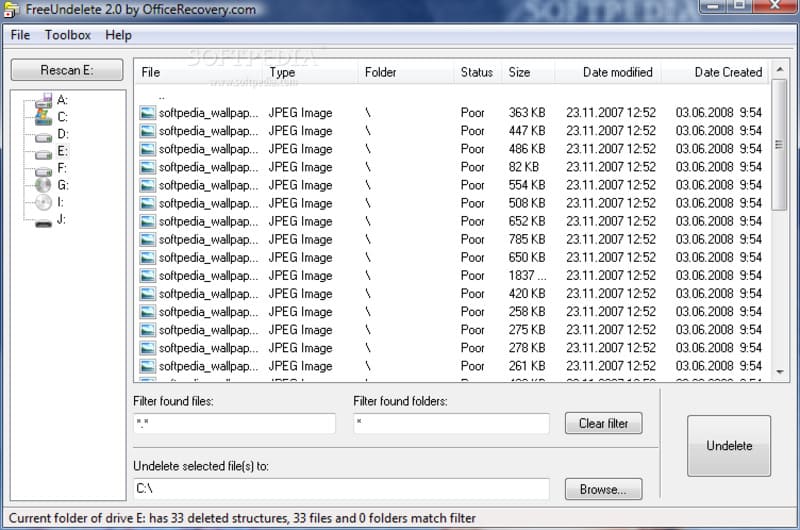The height and width of the screenshot is (530, 800).
Task: Sort the list by Size column header
Action: (519, 72)
